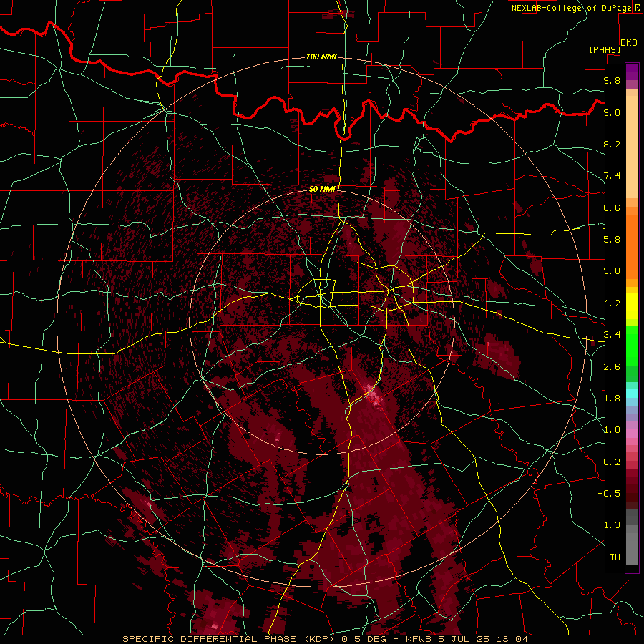Click the 5.0 scale value
The height and width of the screenshot is (644, 644).
(x=612, y=271)
